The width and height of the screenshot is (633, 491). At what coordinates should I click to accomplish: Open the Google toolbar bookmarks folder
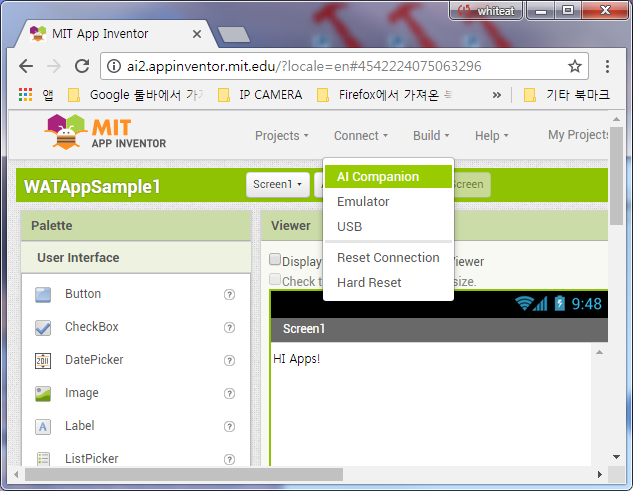click(x=136, y=95)
